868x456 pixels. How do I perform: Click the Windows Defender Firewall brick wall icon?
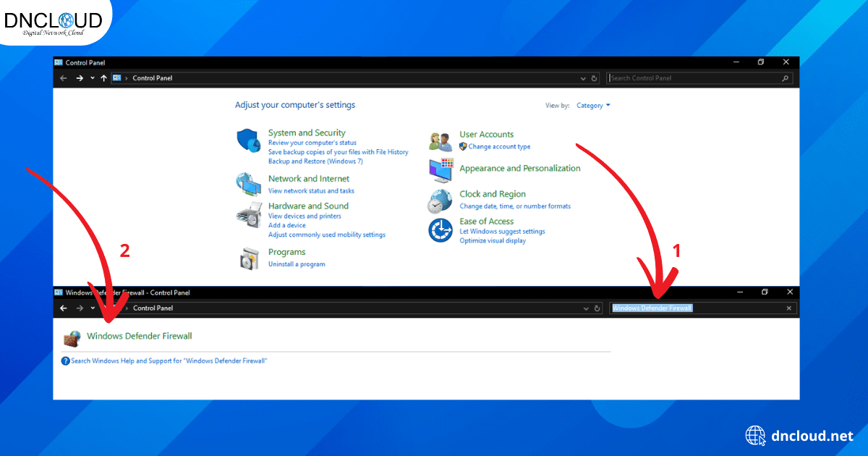pos(72,338)
